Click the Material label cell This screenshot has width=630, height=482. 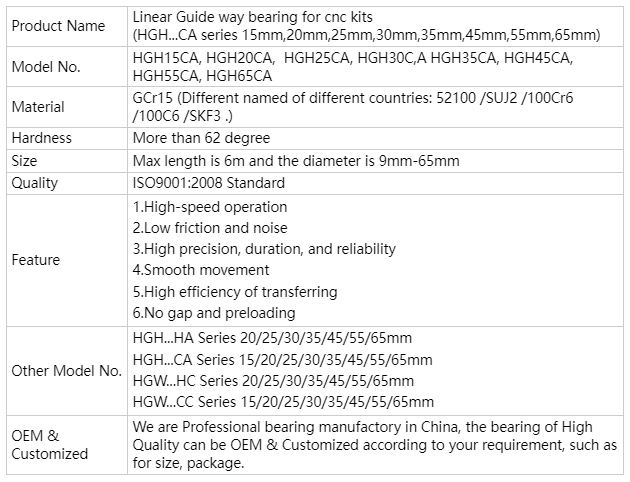tap(37, 107)
